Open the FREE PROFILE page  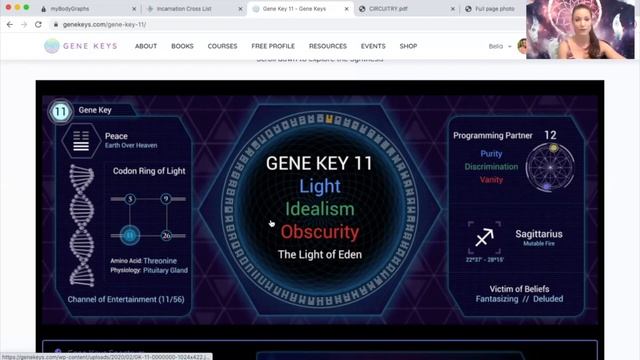[273, 46]
